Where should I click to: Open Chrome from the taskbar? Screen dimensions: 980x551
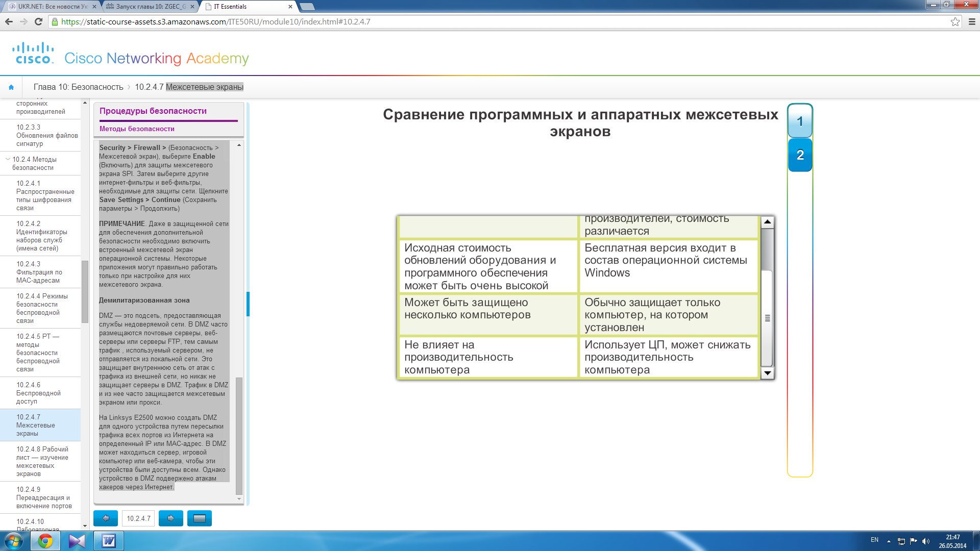point(45,541)
